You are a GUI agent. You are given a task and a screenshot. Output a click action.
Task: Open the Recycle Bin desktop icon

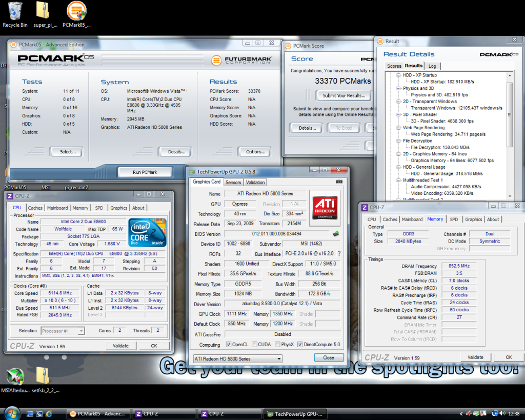pos(15,14)
